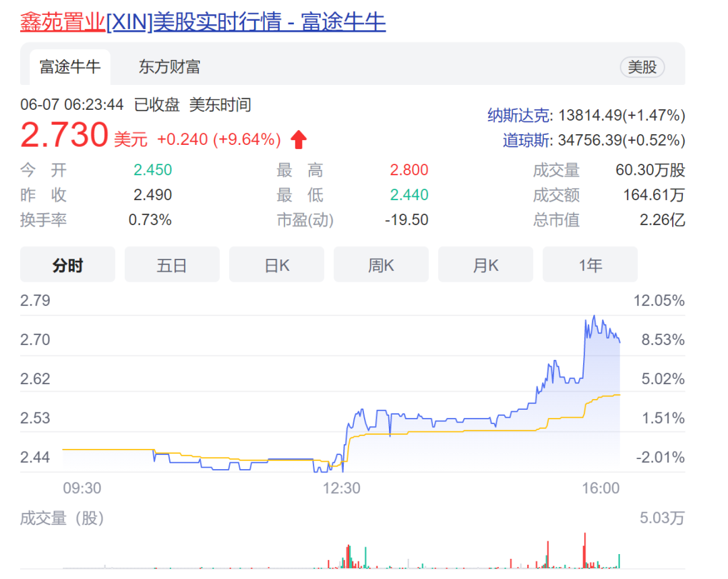
Task: Click the tallest red volume bar
Action: coord(585,551)
